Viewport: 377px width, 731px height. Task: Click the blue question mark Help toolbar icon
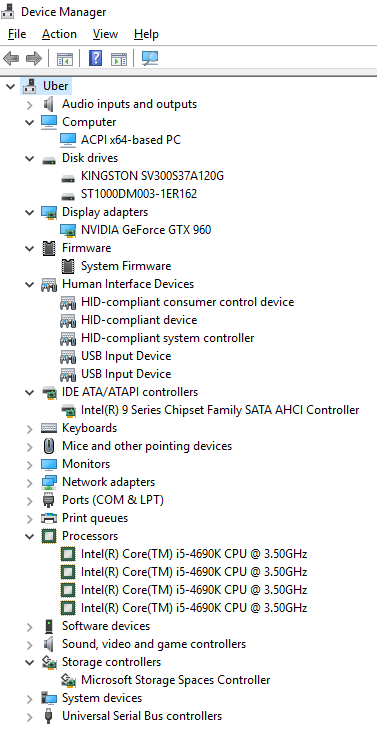(x=95, y=58)
